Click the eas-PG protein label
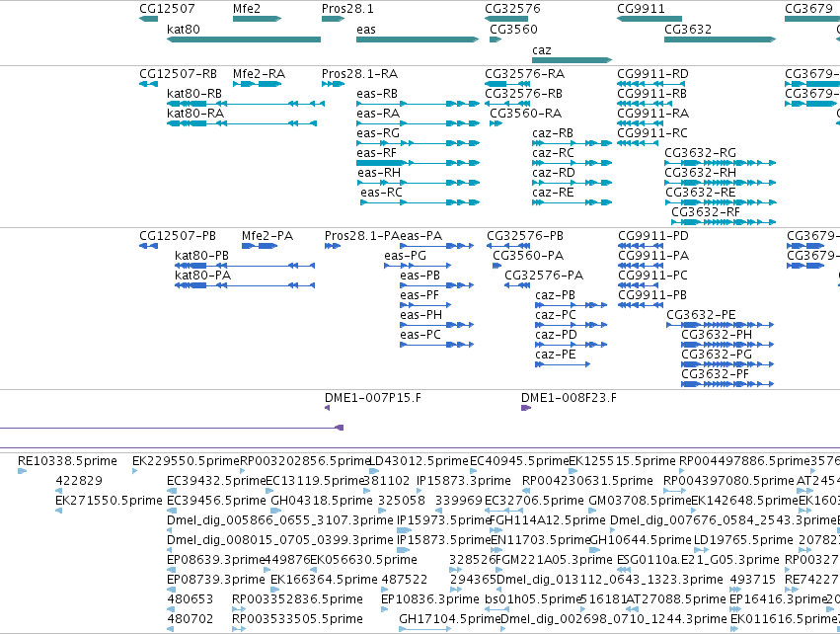The image size is (840, 634). (x=405, y=256)
